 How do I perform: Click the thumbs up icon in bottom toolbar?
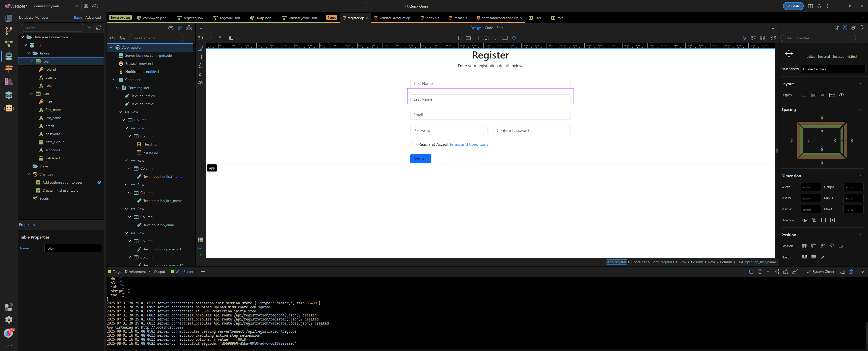click(786, 272)
